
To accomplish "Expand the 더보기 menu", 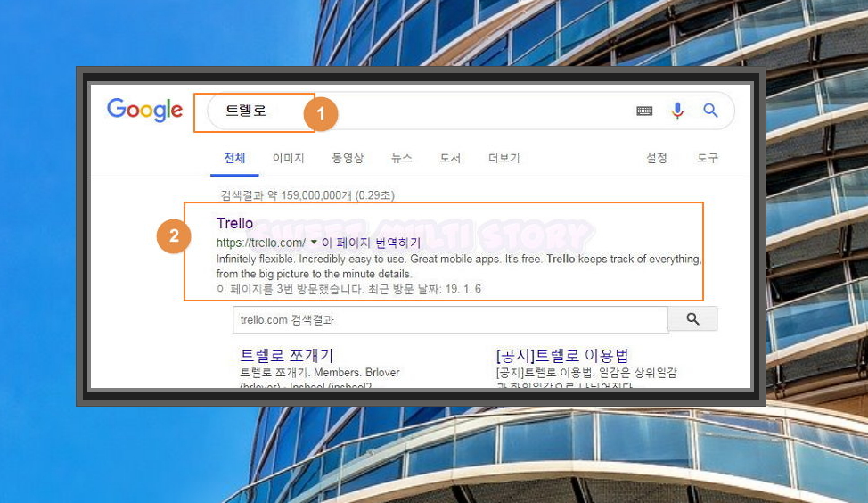I will (504, 159).
